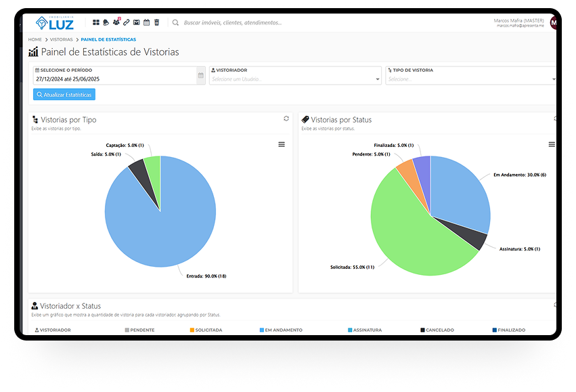Click the Em Andamento: 30.0% (6) label
This screenshot has width=576, height=392.
pyautogui.click(x=520, y=175)
